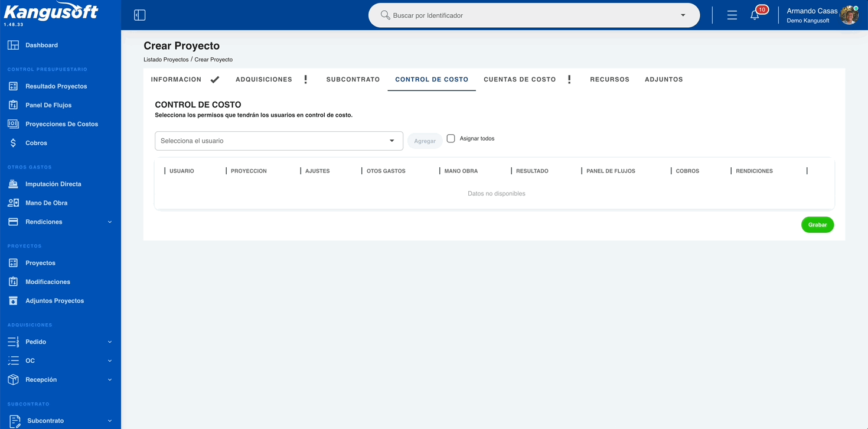This screenshot has height=429, width=868.
Task: Open the hamburger menu icon in header
Action: tap(732, 15)
